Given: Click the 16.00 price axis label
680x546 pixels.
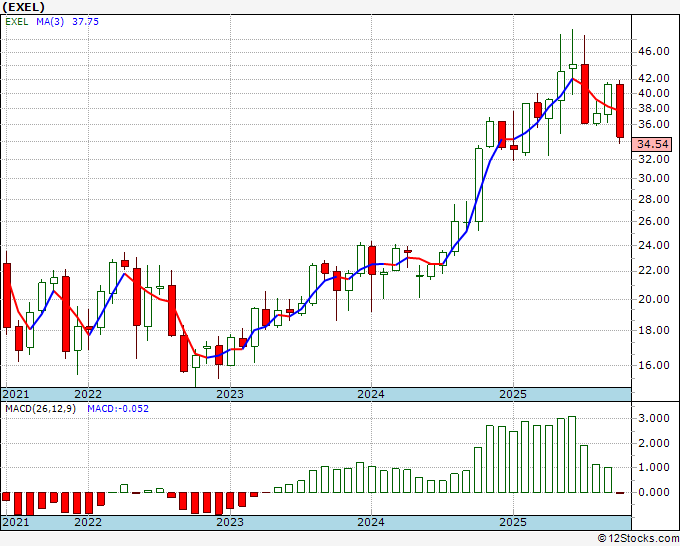Looking at the screenshot, I should point(654,365).
